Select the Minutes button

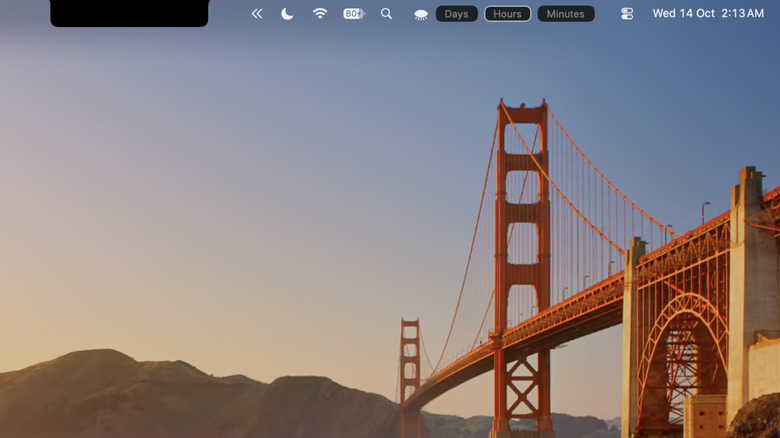pos(566,14)
